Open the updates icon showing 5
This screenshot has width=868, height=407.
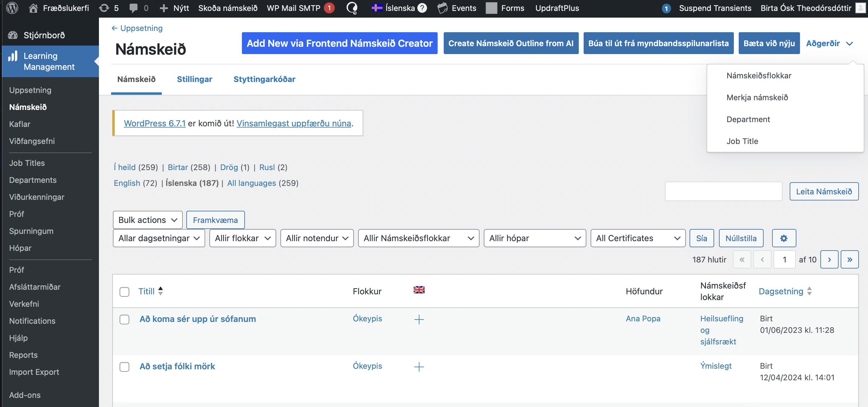[x=104, y=8]
